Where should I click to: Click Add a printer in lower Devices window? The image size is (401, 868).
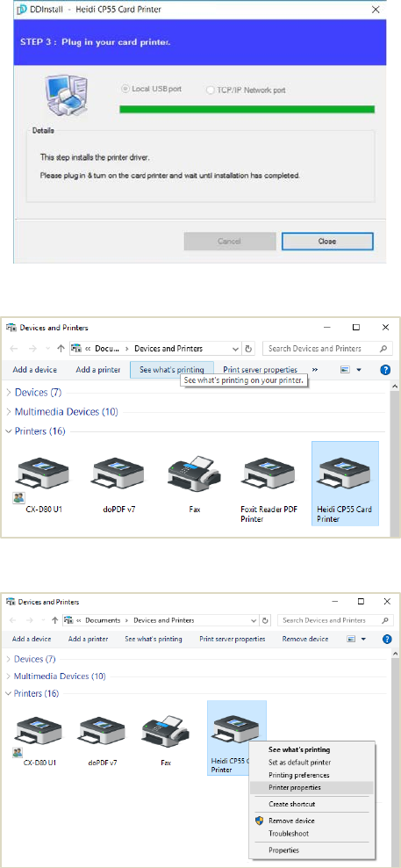coord(88,639)
